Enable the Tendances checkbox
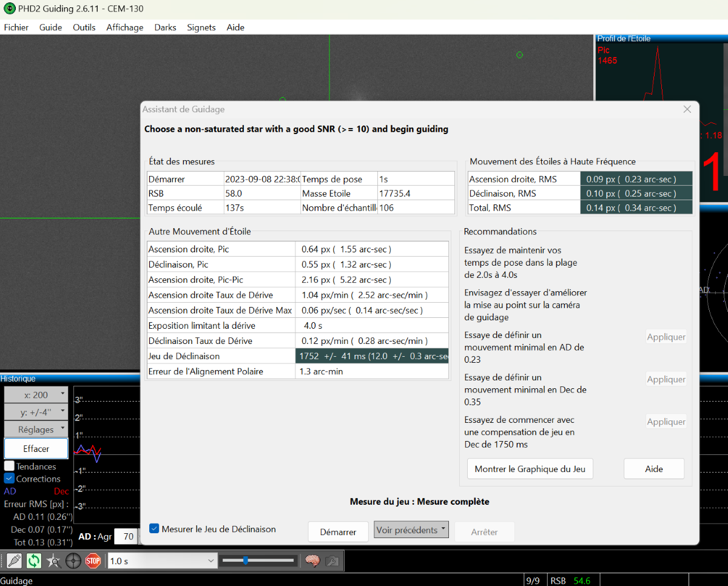 pyautogui.click(x=10, y=466)
